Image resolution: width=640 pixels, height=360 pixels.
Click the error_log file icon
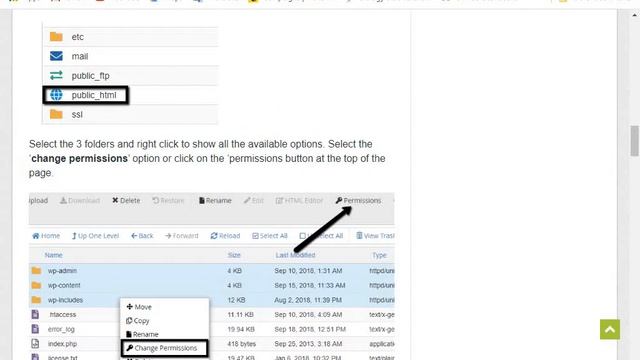coord(36,329)
